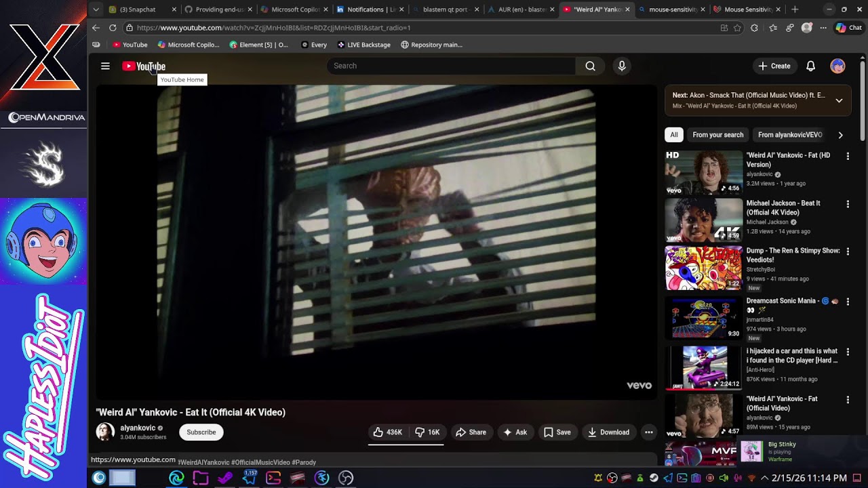868x488 pixels.
Task: Share the Eat It video
Action: (x=471, y=432)
